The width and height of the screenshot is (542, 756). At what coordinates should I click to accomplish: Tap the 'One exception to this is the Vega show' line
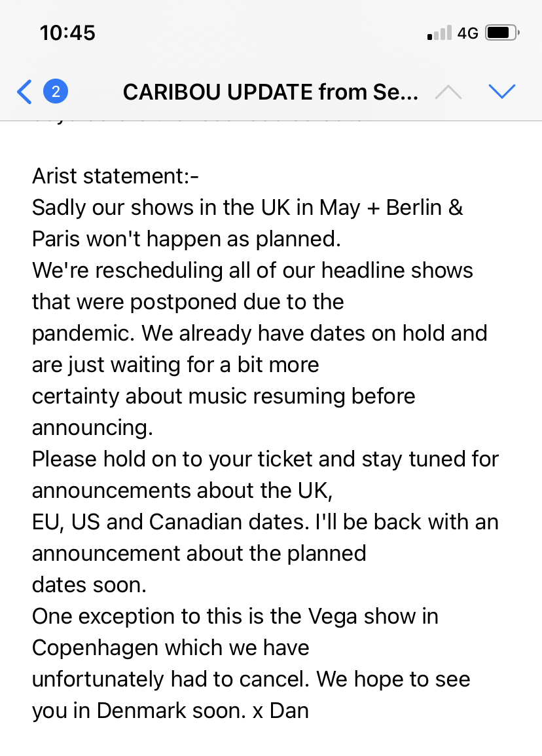point(235,616)
